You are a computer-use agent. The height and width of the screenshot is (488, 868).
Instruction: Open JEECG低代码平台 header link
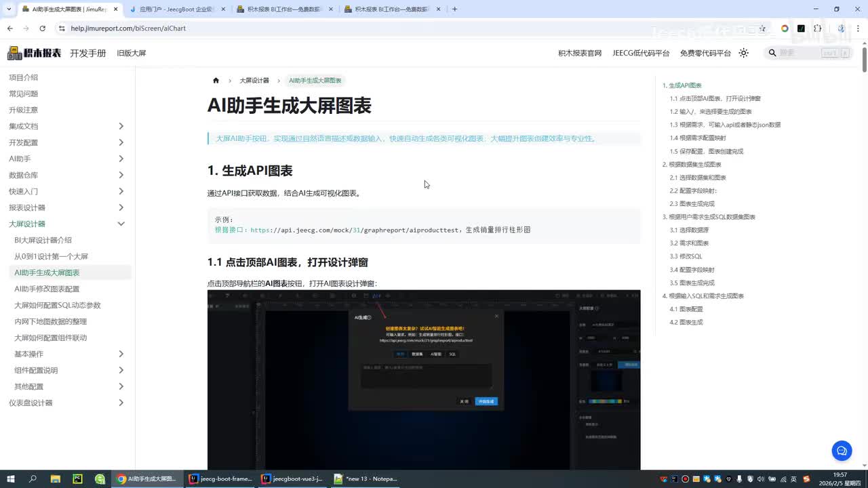coord(641,53)
